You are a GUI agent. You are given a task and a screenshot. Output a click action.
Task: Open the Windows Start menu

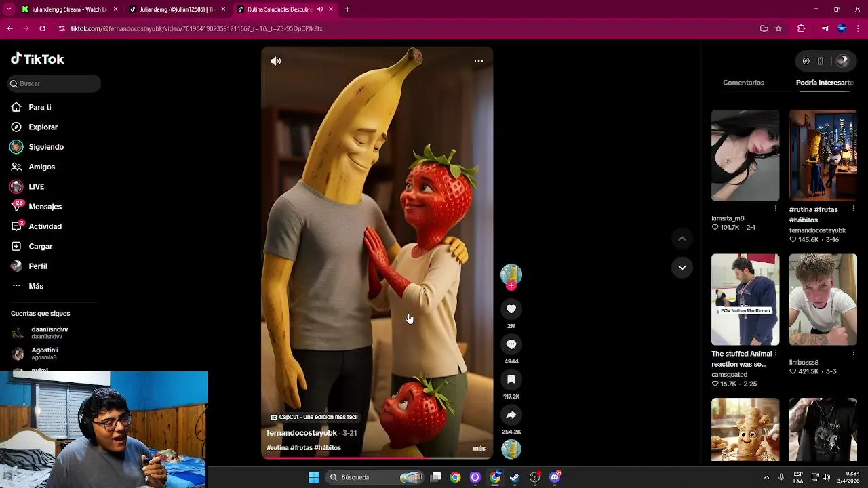tap(314, 477)
